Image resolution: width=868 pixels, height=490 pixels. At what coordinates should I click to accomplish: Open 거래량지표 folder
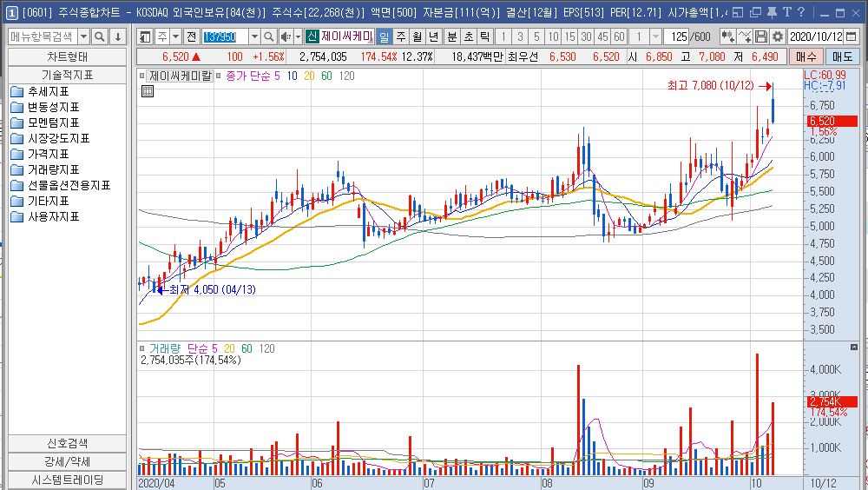(x=45, y=169)
